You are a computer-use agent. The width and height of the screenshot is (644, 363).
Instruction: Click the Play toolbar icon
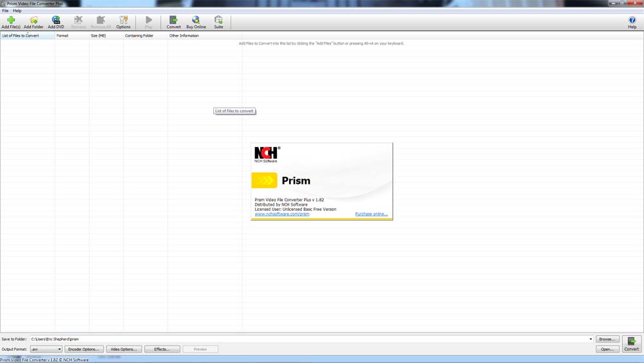[148, 22]
